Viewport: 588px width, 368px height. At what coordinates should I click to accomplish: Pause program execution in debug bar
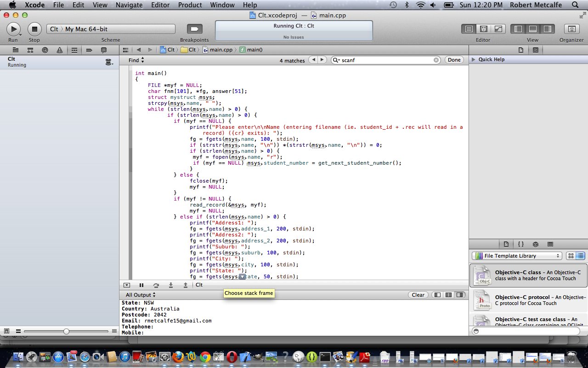click(141, 285)
